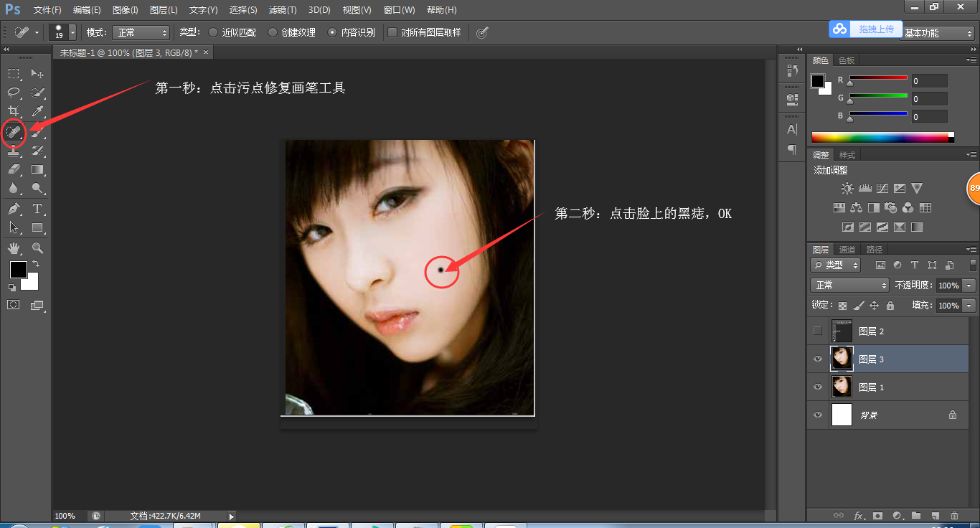Select the History Brush tool
Screen dimensions: 980x528
pos(37,151)
